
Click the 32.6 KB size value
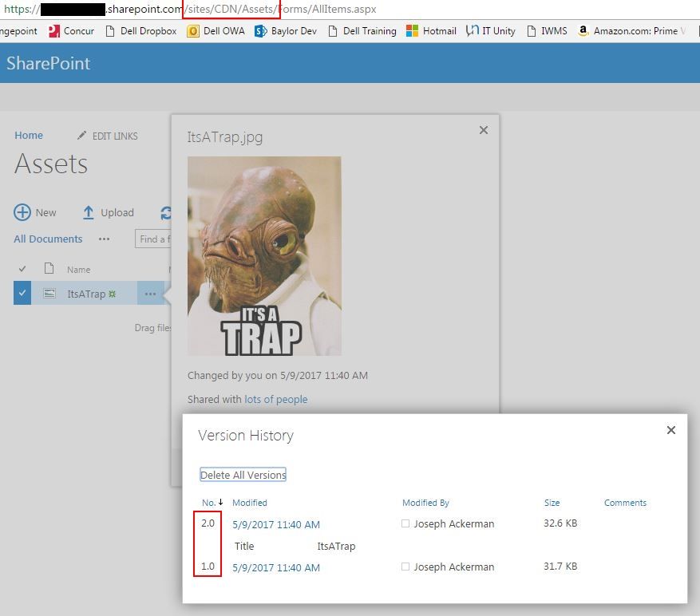click(x=560, y=523)
